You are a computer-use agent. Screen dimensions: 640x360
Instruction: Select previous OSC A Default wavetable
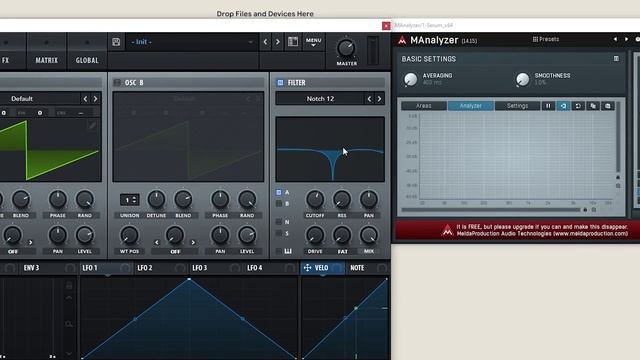click(x=85, y=99)
